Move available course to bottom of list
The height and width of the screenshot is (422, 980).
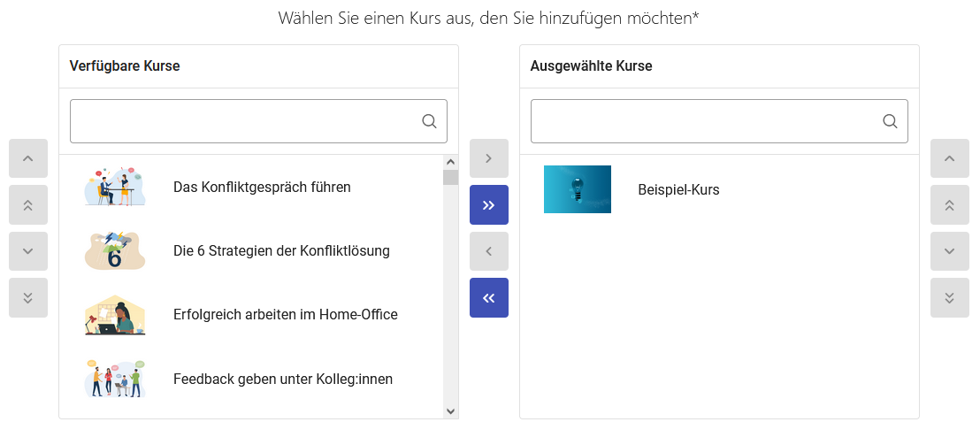(27, 298)
